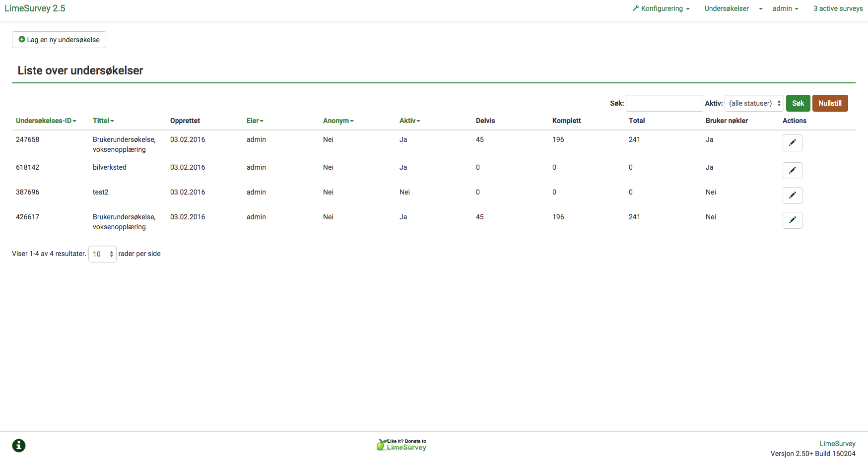Screen dimensions: 868x460
Task: Change the rows per side selector
Action: [102, 254]
